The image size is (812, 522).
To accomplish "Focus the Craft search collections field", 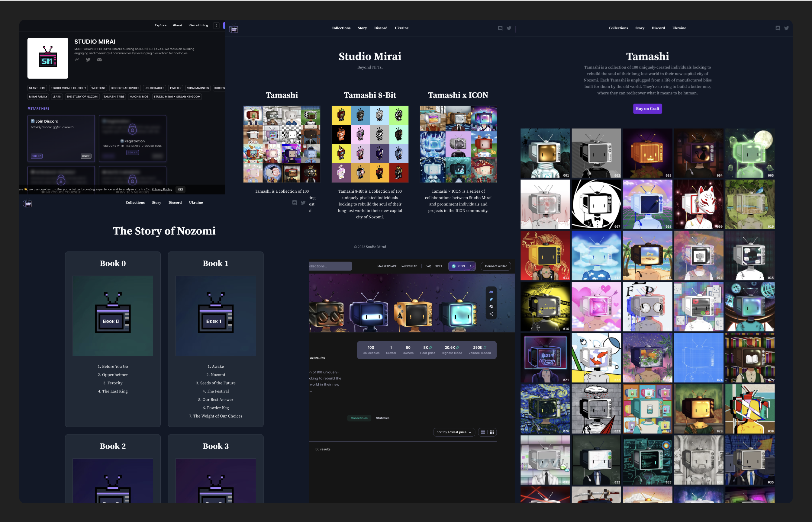I will pos(330,266).
